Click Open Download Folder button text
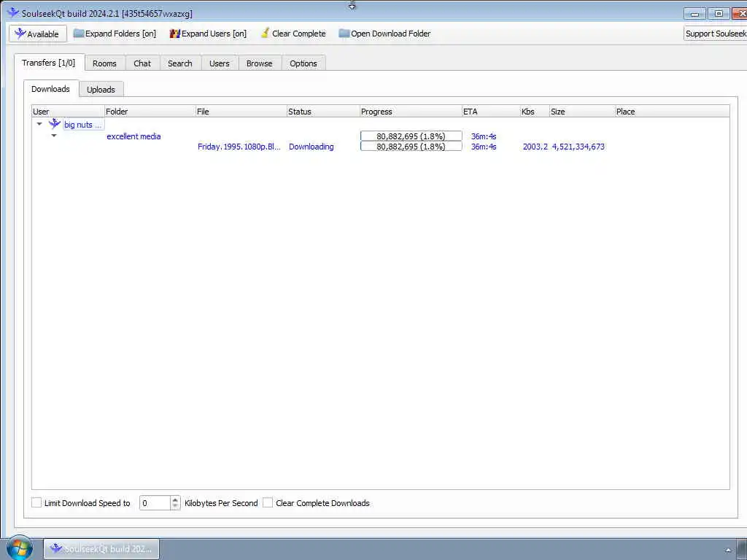This screenshot has height=560, width=747. click(391, 34)
